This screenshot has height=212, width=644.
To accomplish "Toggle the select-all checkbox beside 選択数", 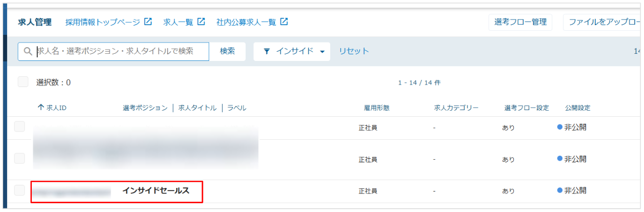I will point(23,82).
